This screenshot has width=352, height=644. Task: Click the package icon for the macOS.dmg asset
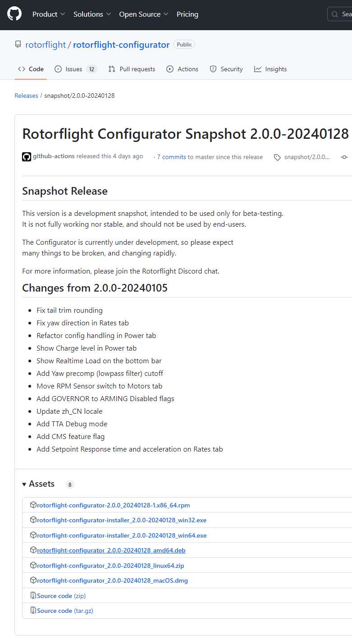[33, 580]
